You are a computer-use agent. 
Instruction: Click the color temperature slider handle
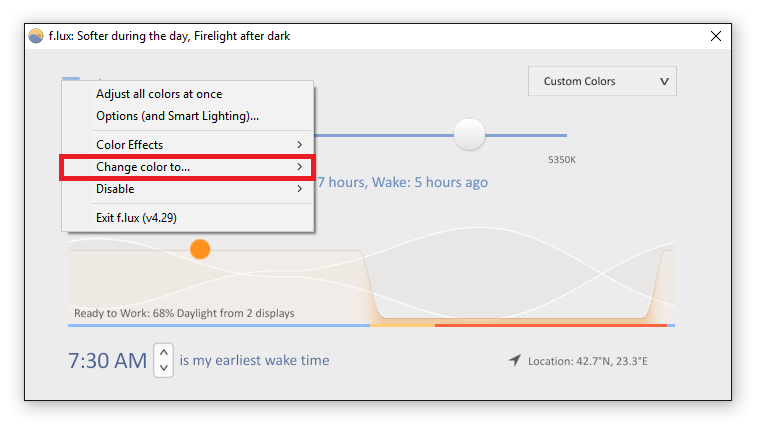tap(469, 134)
